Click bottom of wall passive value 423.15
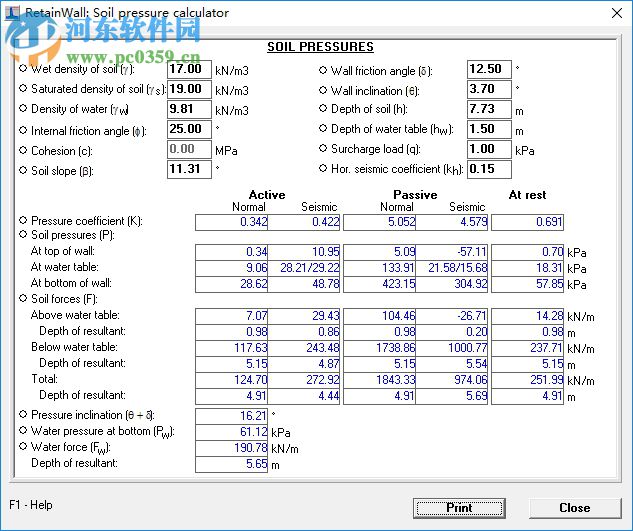Image resolution: width=633 pixels, height=531 pixels. 380,284
